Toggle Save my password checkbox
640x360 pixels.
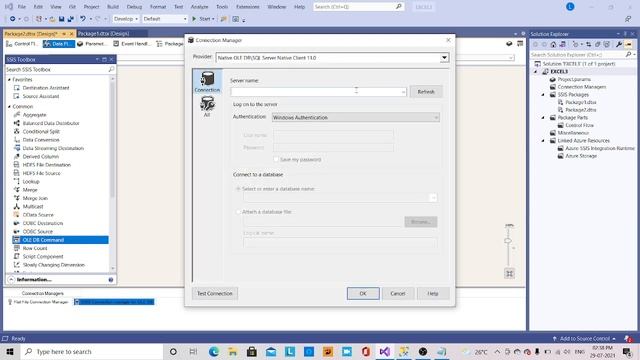click(x=276, y=159)
